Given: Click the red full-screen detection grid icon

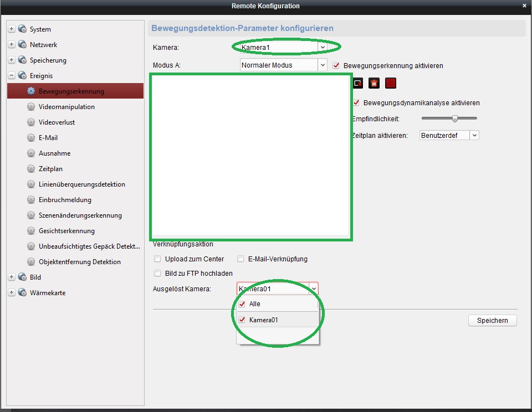Looking at the screenshot, I should coord(391,83).
